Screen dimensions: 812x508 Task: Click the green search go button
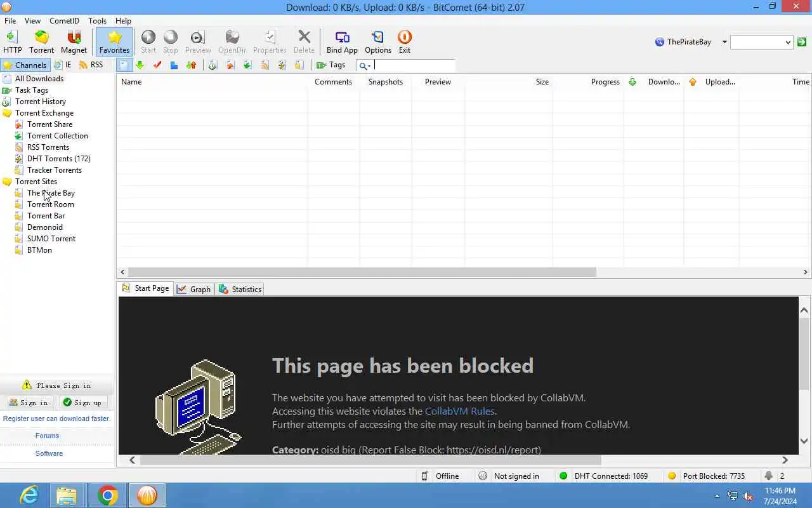tap(802, 42)
